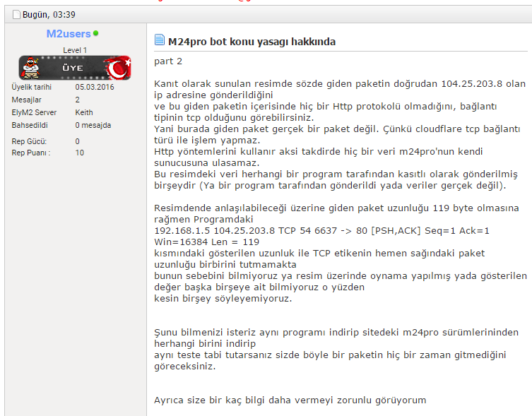
Task: Click the 'Win=16384 Len = 119' line
Action: pos(206,242)
